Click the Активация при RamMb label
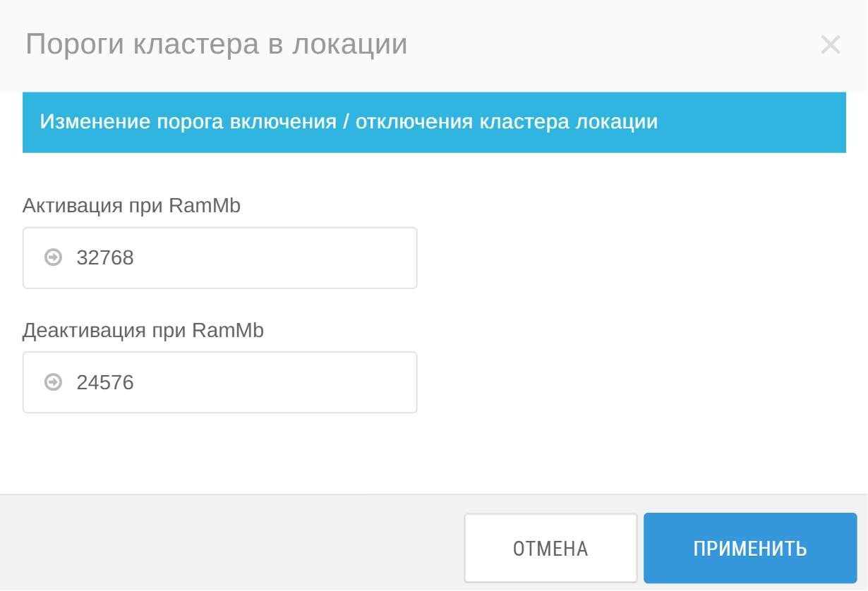 pos(132,206)
